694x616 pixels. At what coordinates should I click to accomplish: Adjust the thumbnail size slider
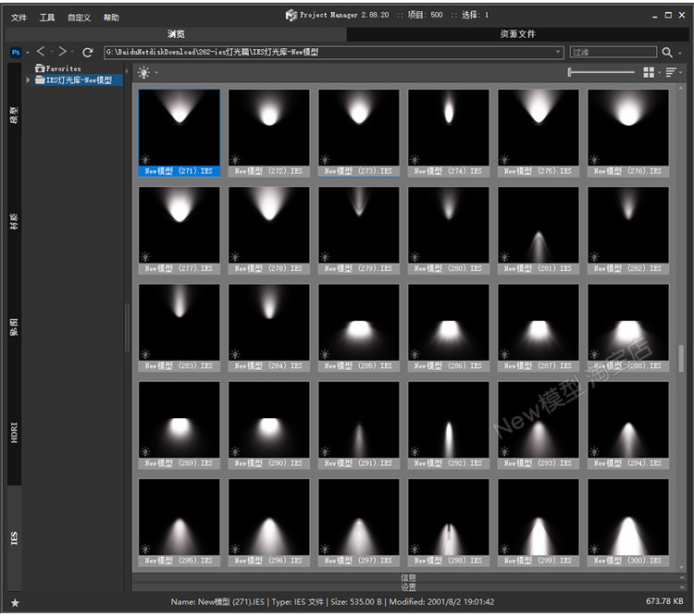click(601, 72)
